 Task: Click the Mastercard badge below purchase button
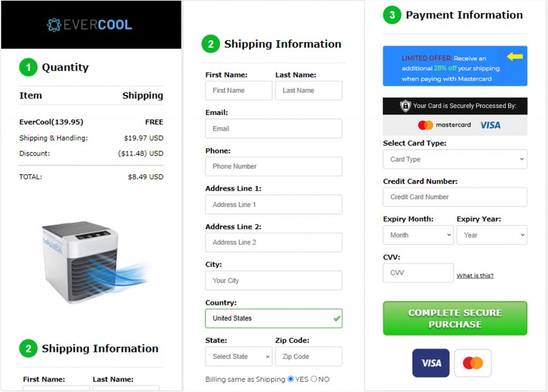click(x=473, y=363)
